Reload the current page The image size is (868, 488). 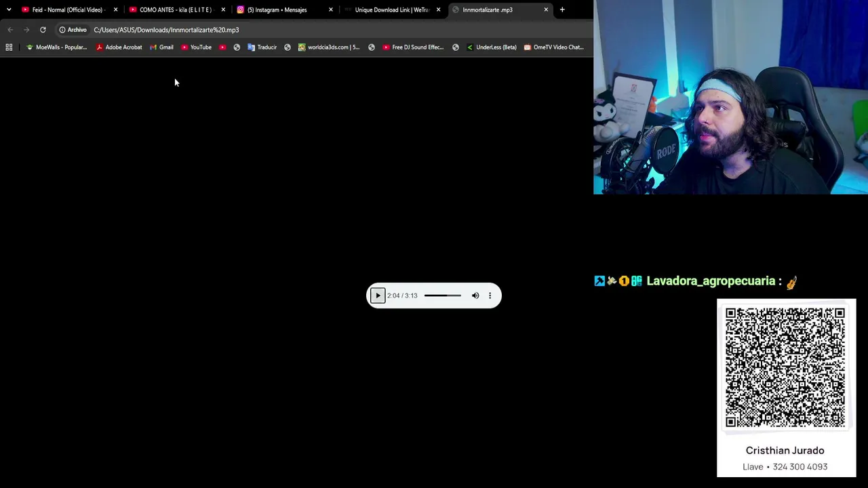(x=43, y=30)
